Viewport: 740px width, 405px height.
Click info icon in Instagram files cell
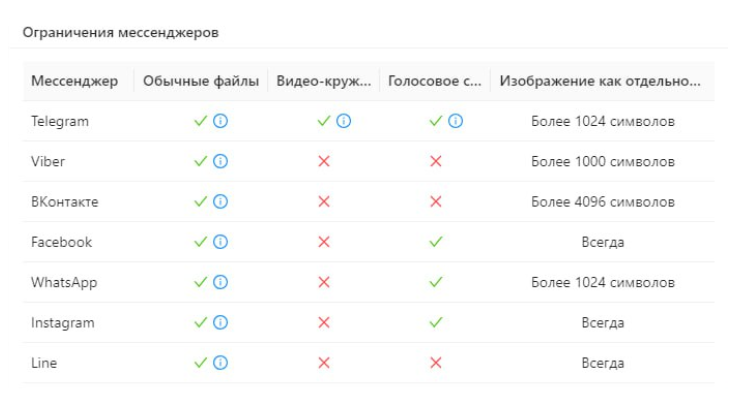tap(221, 322)
